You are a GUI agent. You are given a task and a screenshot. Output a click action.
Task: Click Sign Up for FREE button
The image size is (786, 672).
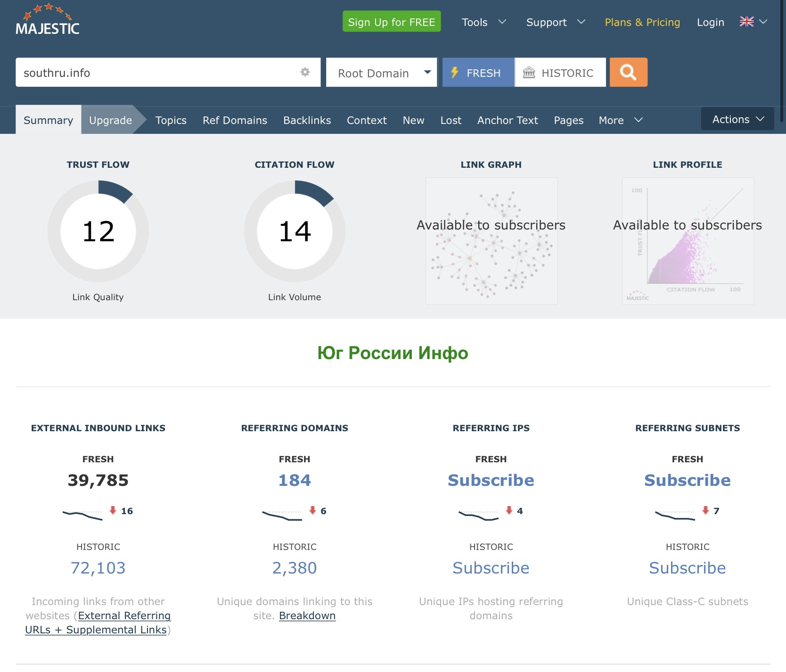point(392,22)
